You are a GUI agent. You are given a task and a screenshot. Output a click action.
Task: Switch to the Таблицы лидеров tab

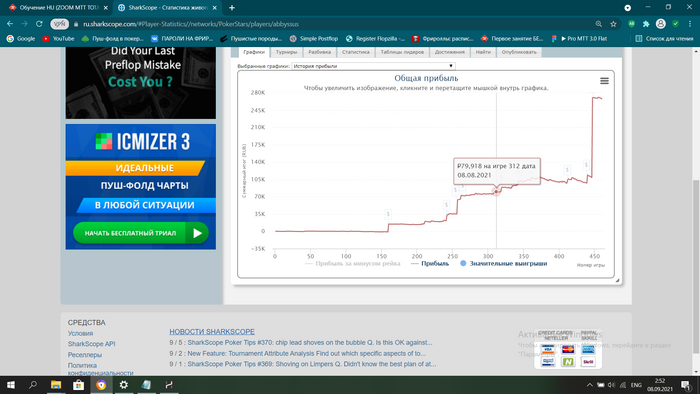pos(402,52)
